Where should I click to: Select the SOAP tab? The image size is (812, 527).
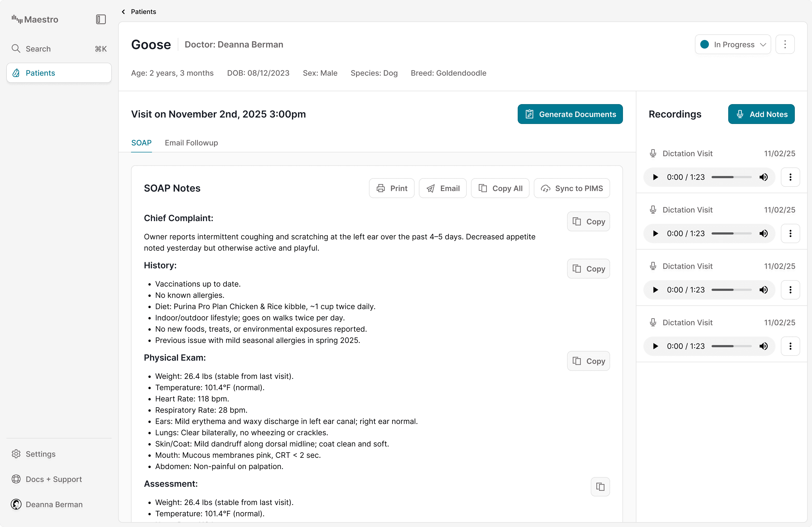click(141, 143)
